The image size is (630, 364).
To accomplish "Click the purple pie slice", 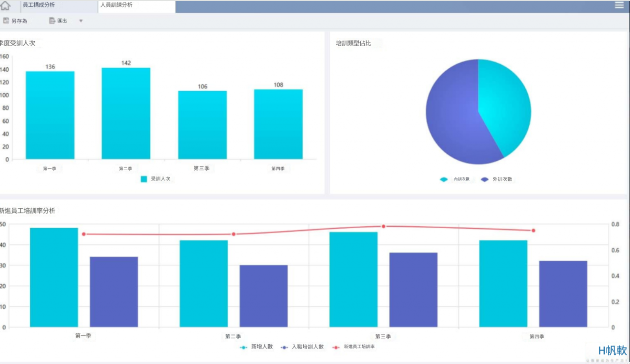I will (x=454, y=123).
